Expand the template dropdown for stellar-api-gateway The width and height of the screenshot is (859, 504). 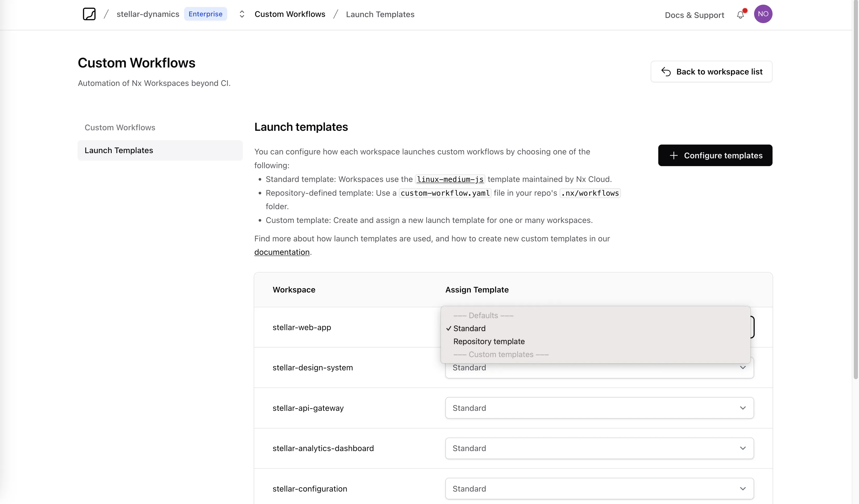click(600, 407)
